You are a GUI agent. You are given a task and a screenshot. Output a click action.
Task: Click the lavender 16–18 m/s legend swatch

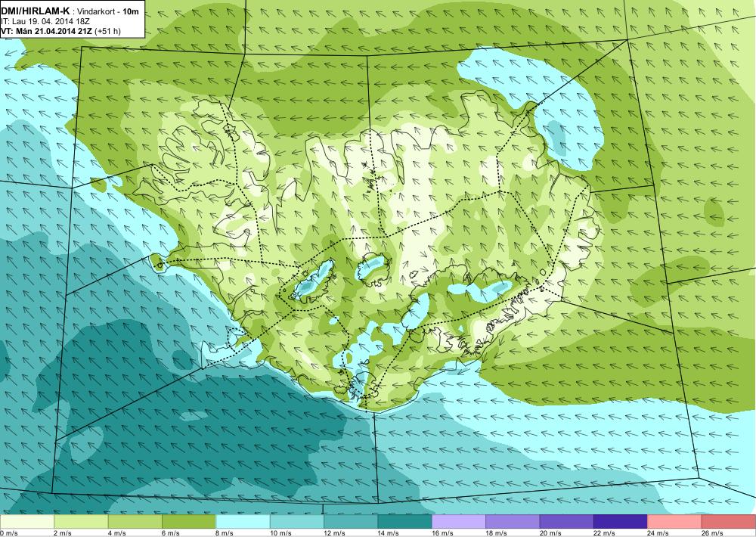pos(459,522)
